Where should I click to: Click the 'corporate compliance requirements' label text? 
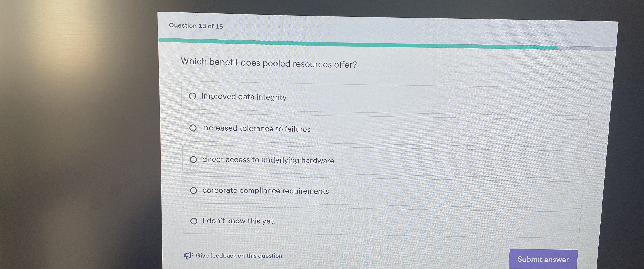point(265,191)
